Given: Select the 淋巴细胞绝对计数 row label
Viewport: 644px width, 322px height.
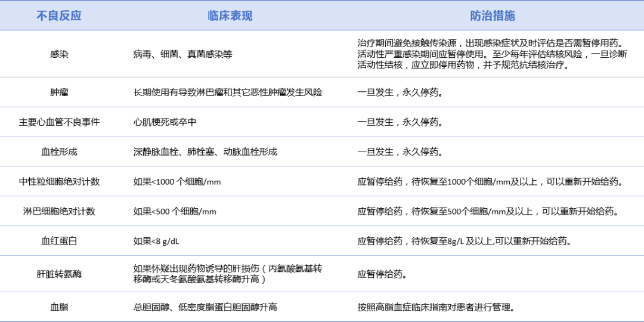Looking at the screenshot, I should (59, 211).
